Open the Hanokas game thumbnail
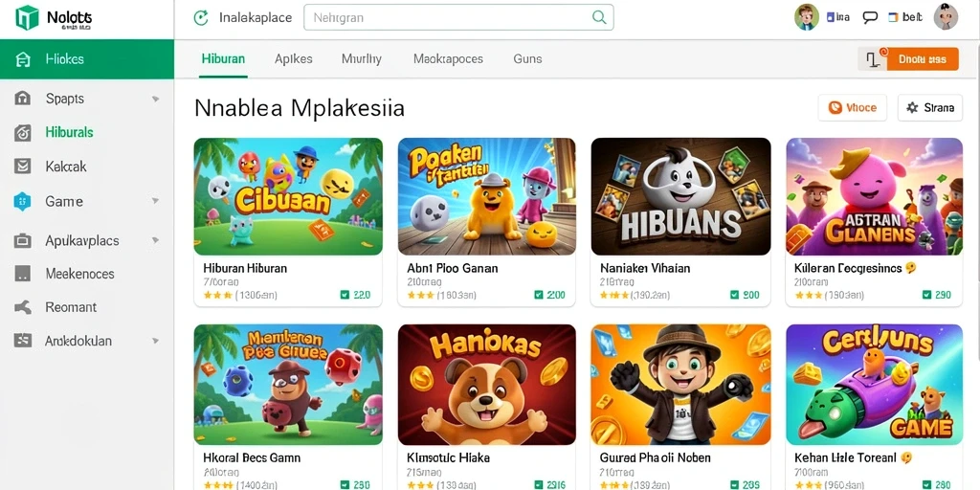This screenshot has width=980, height=490. pyautogui.click(x=487, y=385)
